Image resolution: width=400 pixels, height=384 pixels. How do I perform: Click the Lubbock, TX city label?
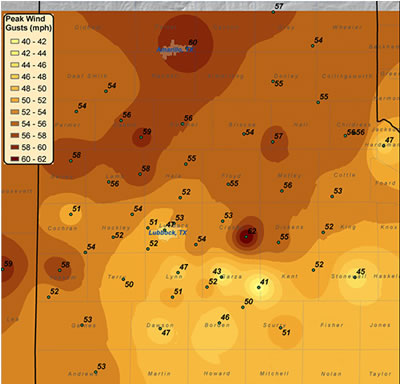click(x=168, y=233)
